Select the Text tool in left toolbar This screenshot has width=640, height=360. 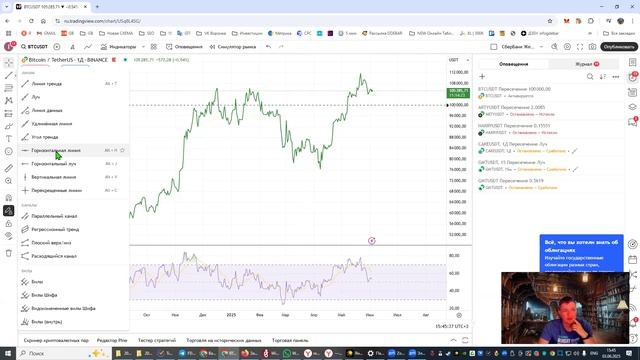(9, 139)
